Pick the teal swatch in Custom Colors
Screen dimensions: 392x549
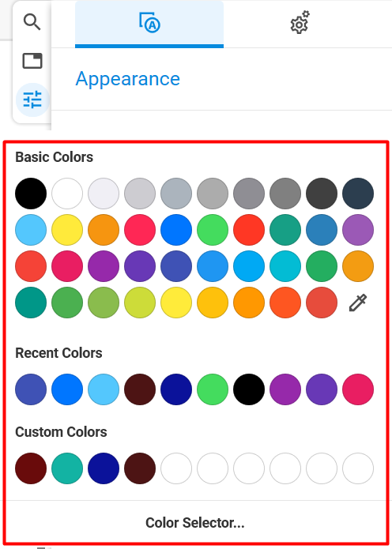click(x=67, y=468)
